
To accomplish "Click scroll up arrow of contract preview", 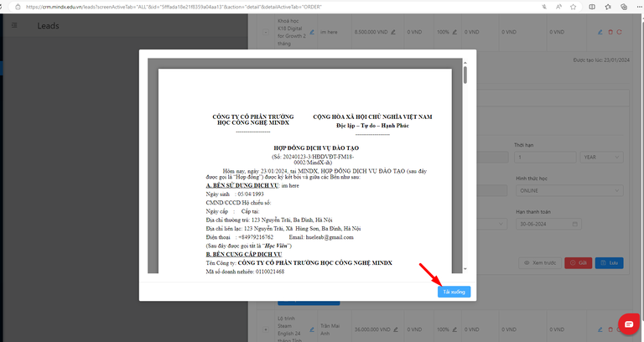I will [465, 63].
